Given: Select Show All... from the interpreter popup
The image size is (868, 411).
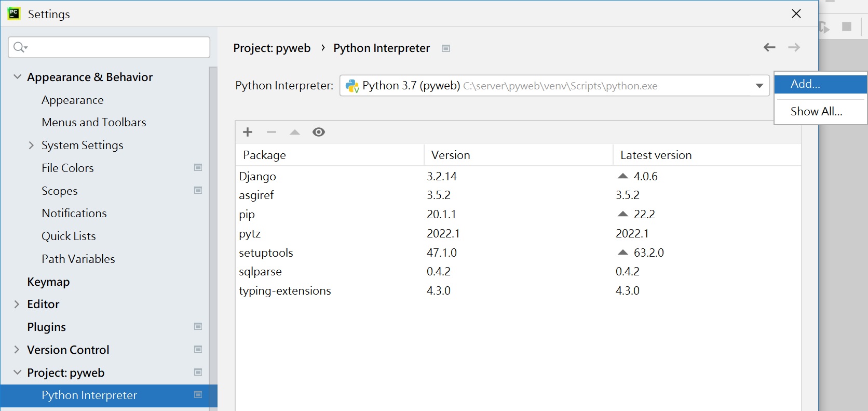Looking at the screenshot, I should coord(821,111).
